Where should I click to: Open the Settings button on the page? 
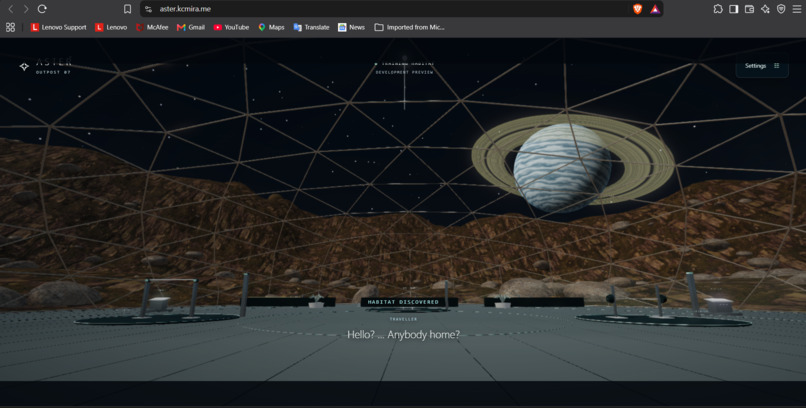click(x=762, y=66)
